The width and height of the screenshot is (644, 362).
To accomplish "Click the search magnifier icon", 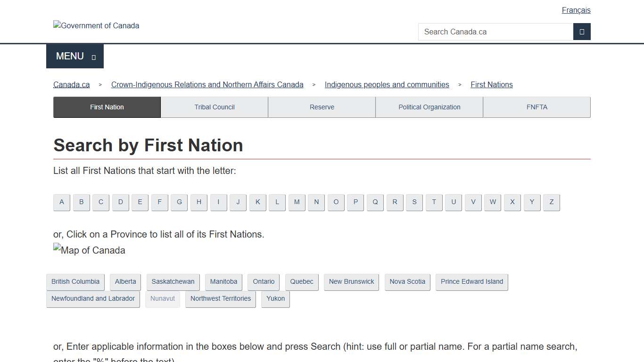I will (582, 32).
